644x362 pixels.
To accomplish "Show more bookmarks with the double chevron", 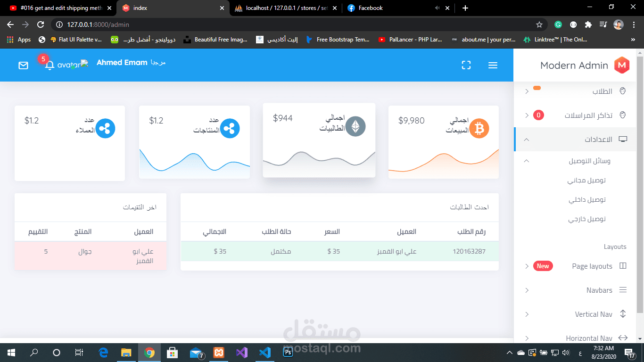I will 633,40.
